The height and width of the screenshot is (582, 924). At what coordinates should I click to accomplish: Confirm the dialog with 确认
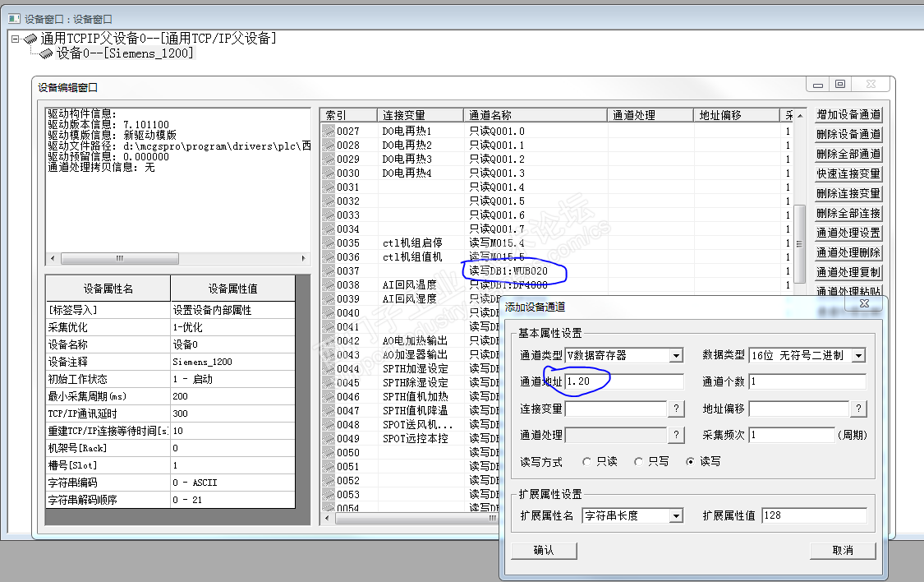544,551
